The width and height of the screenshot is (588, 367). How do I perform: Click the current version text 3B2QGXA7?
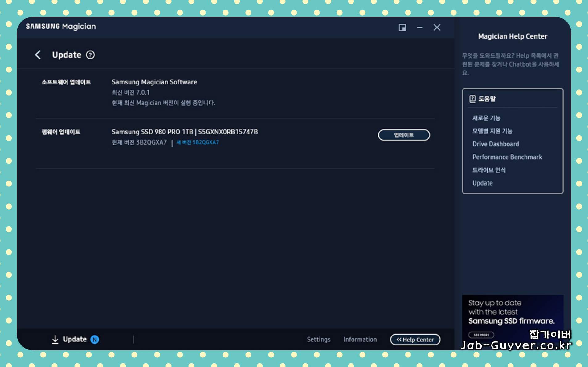pos(139,142)
